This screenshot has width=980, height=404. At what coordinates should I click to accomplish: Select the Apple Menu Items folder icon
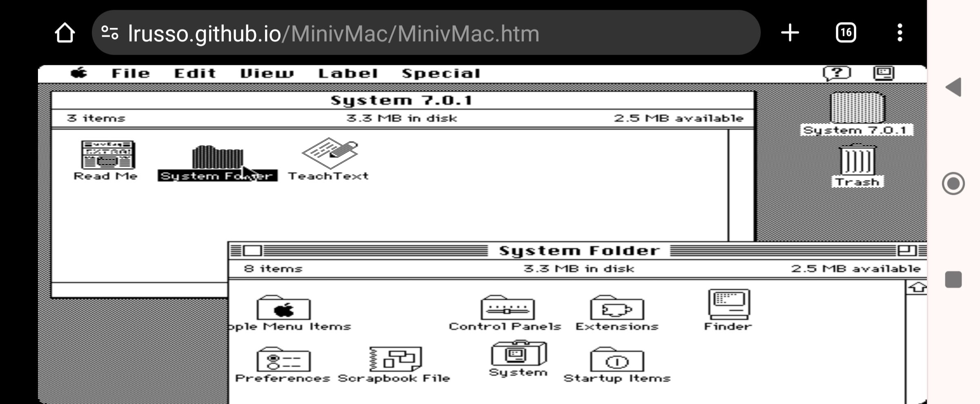283,308
